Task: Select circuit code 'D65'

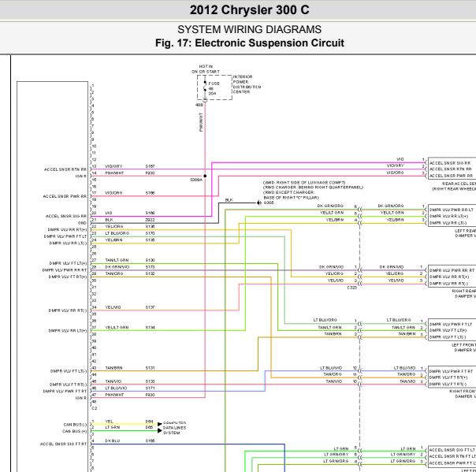Action: [x=149, y=427]
